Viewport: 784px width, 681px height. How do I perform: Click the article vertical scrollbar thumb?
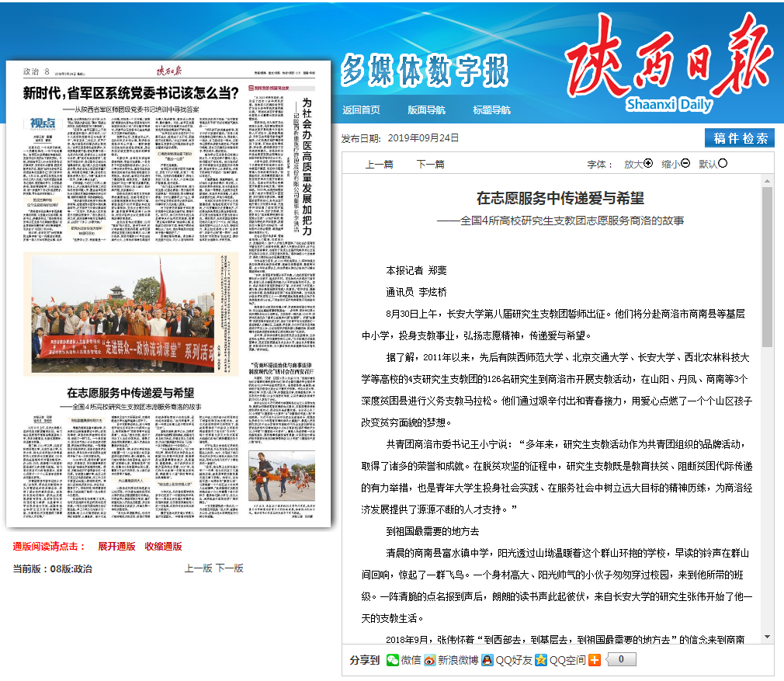[767, 267]
